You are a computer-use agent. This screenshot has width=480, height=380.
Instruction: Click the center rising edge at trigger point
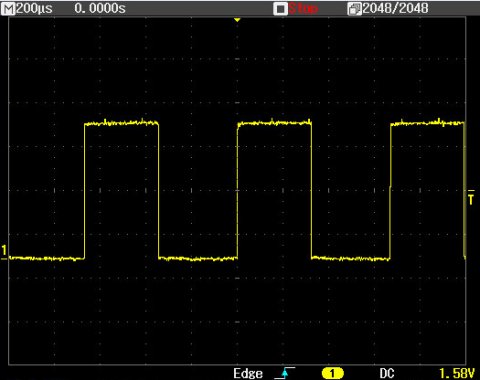pyautogui.click(x=237, y=191)
